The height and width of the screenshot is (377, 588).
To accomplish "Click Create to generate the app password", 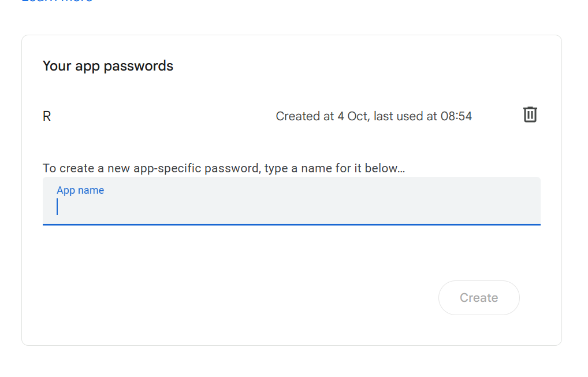I will point(479,297).
